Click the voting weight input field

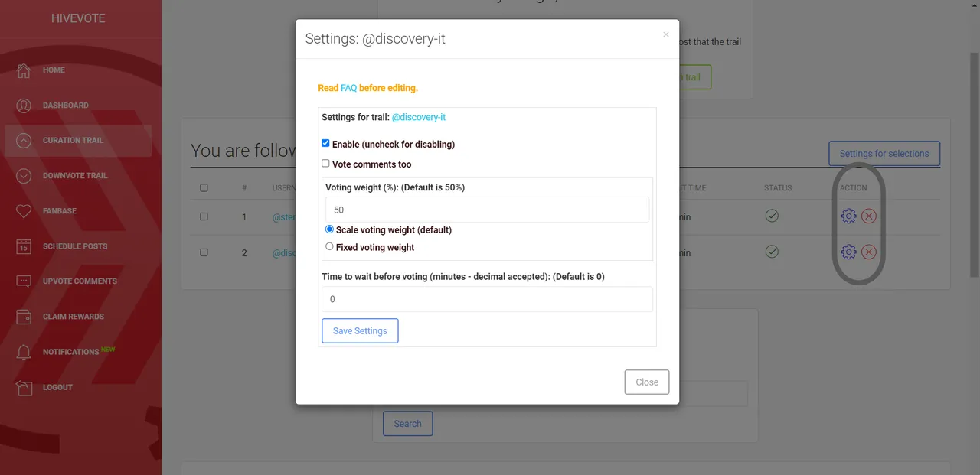click(487, 210)
